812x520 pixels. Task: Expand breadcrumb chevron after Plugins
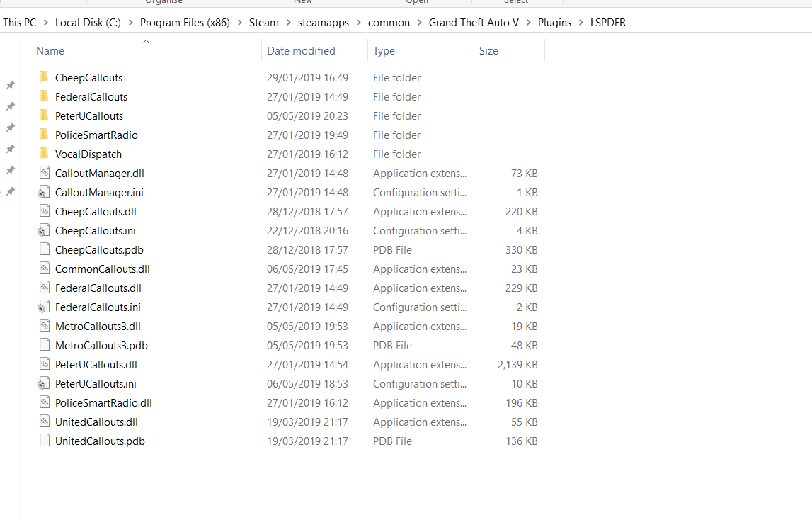coord(581,22)
